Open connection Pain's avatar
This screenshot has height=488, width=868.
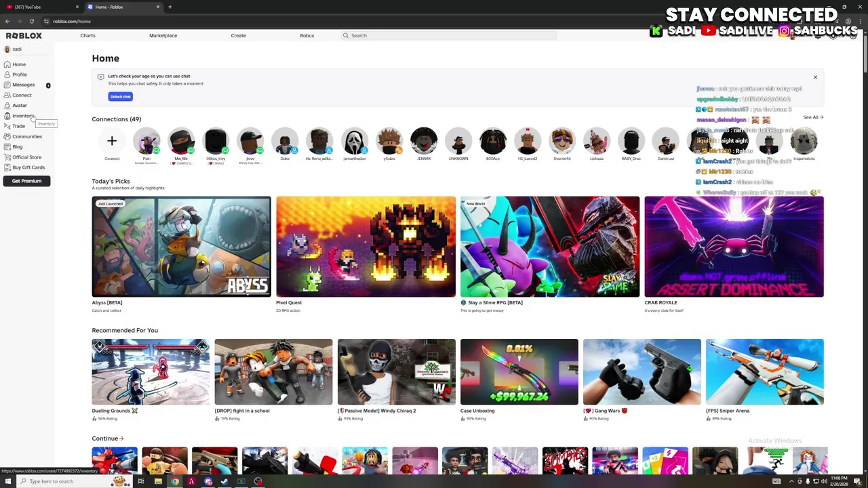146,141
